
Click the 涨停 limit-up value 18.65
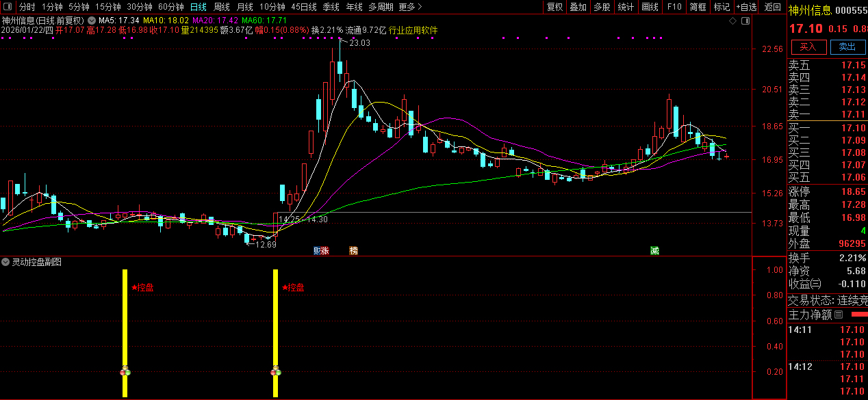(853, 191)
